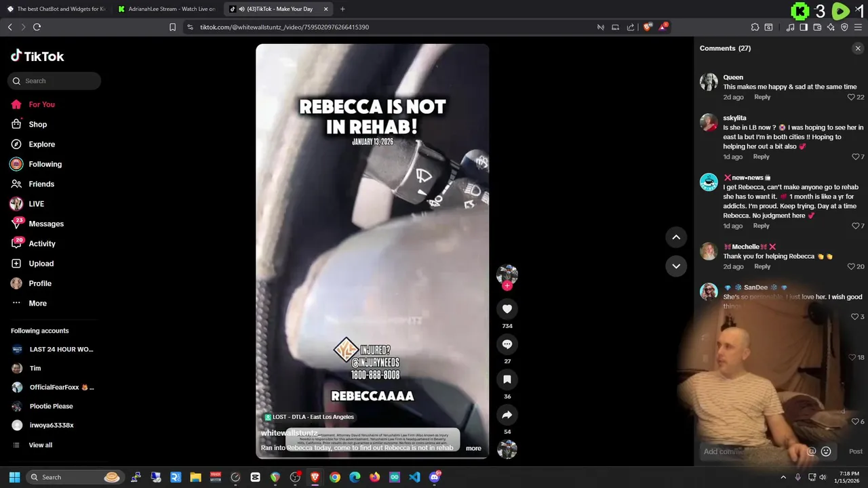Open Visual Studio Code from taskbar
Screen dimensions: 868x488
click(414, 477)
